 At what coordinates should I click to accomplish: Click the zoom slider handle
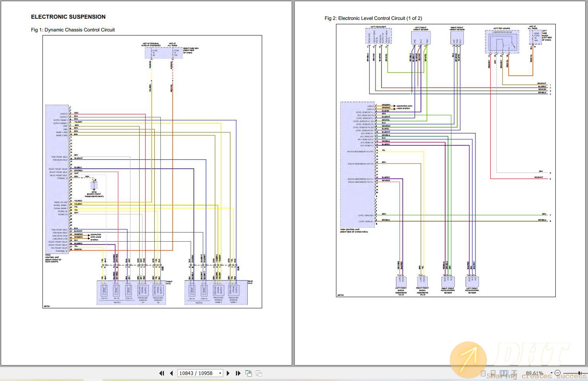[579, 373]
